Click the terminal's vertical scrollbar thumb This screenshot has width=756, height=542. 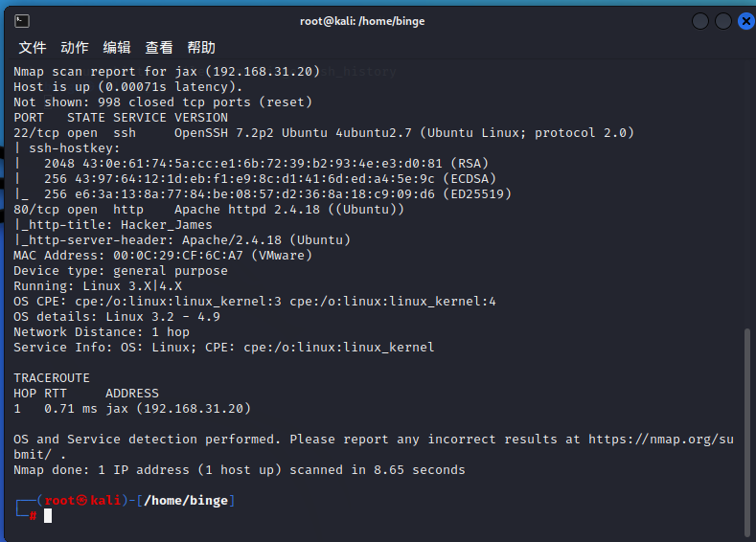tap(747, 431)
